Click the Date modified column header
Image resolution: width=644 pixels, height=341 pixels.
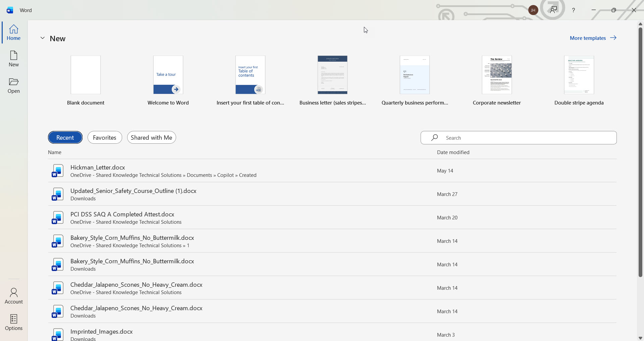[453, 152]
